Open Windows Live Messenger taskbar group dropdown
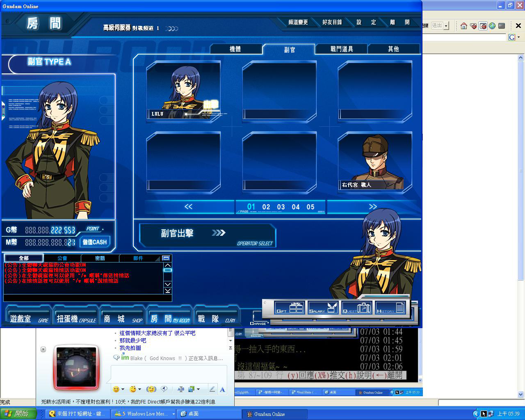This screenshot has width=525, height=420. [173, 414]
